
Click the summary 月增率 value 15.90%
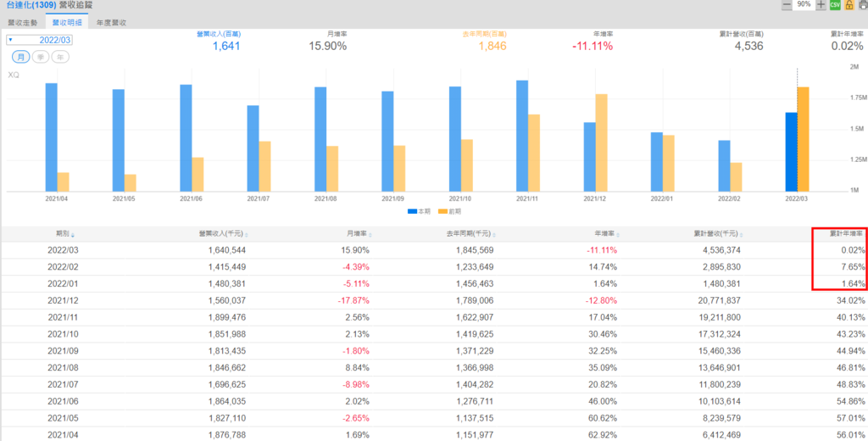click(328, 46)
